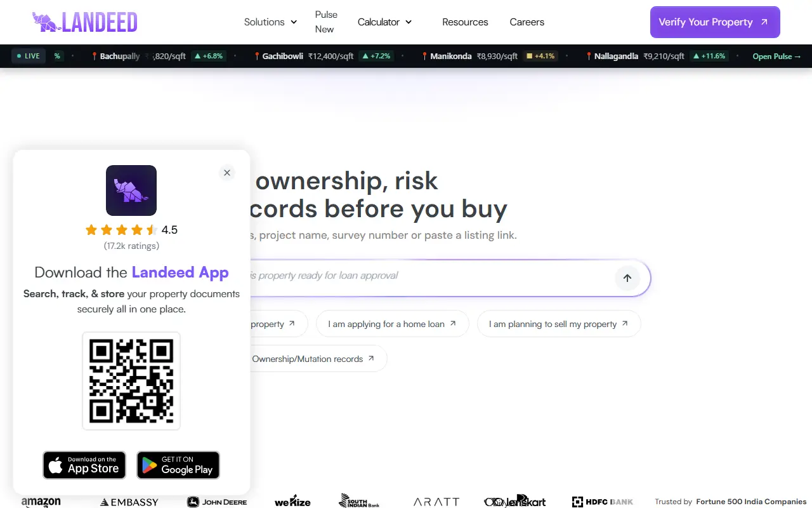Click the weRize logo
The height and width of the screenshot is (508, 812).
pyautogui.click(x=292, y=502)
